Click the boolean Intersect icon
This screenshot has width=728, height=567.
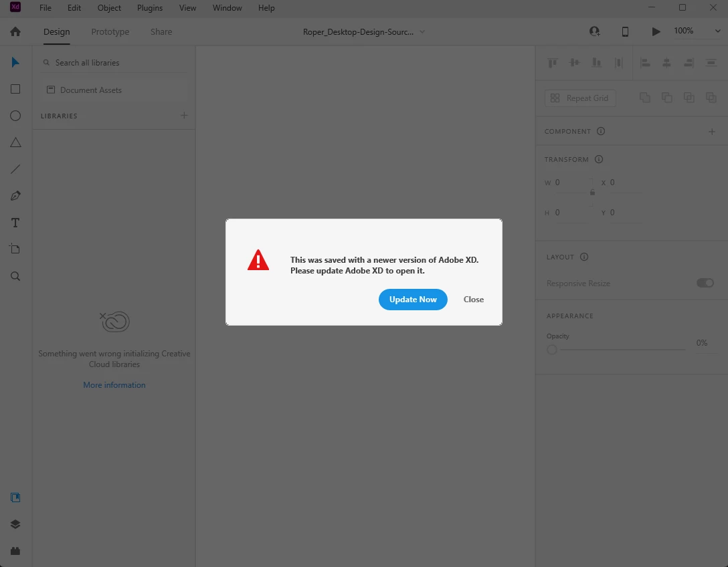tap(689, 98)
